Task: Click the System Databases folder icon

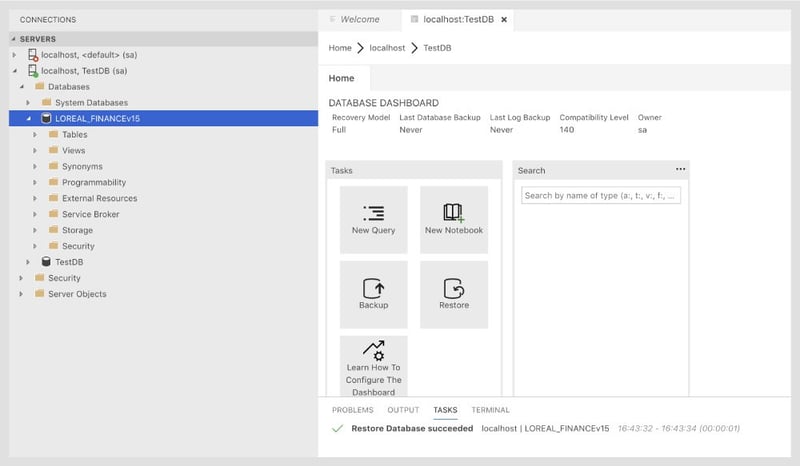Action: [x=46, y=102]
